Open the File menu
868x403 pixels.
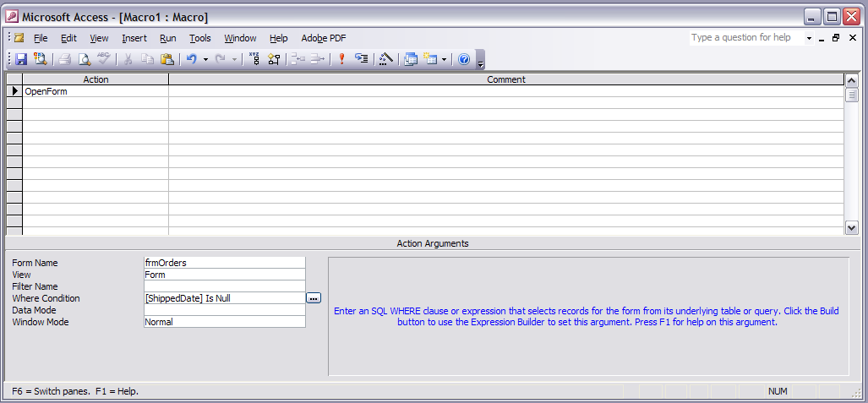click(x=41, y=38)
